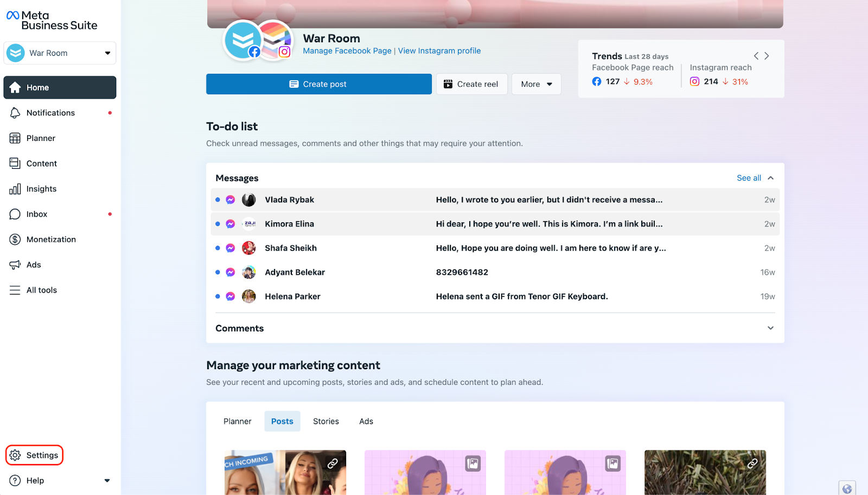Open View Instagram profile link
Viewport: 868px width, 495px height.
439,51
